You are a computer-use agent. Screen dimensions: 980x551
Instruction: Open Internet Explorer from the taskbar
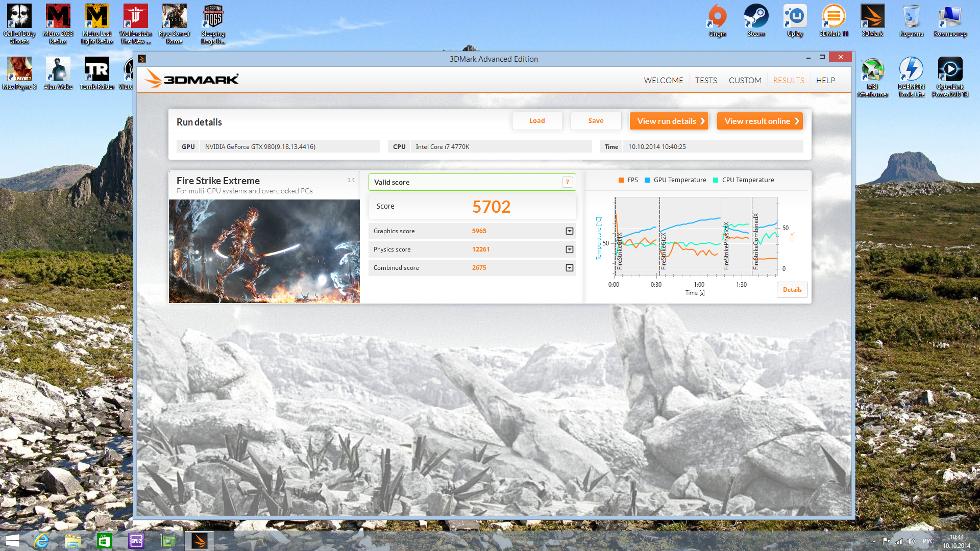41,541
